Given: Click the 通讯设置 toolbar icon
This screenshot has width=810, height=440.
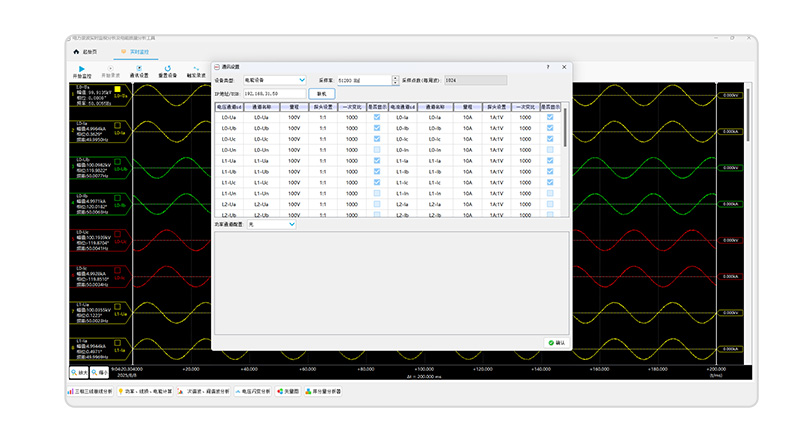Looking at the screenshot, I should point(141,68).
